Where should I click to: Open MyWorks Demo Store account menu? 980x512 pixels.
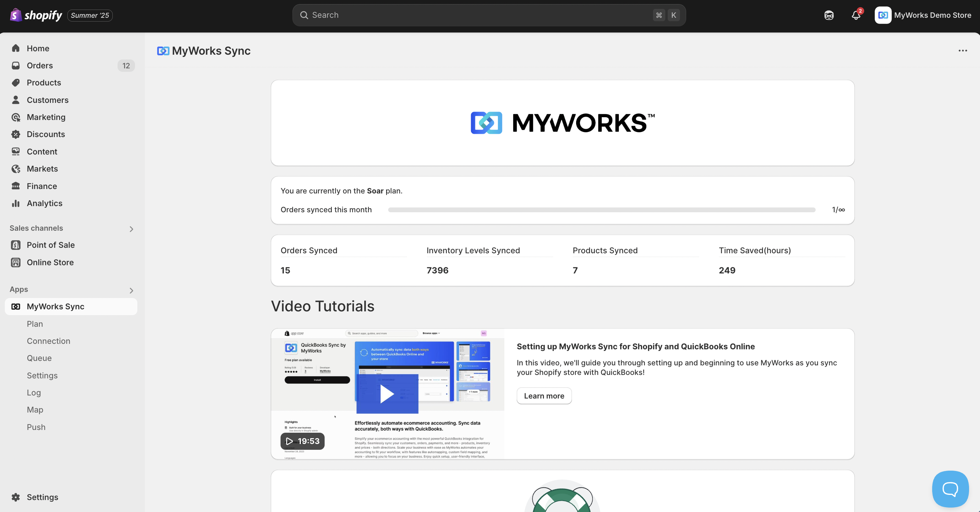(923, 15)
